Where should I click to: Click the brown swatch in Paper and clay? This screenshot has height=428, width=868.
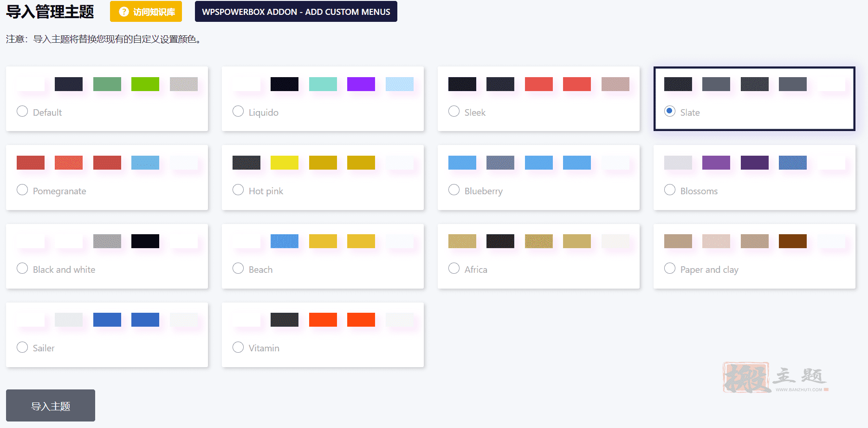(x=793, y=241)
